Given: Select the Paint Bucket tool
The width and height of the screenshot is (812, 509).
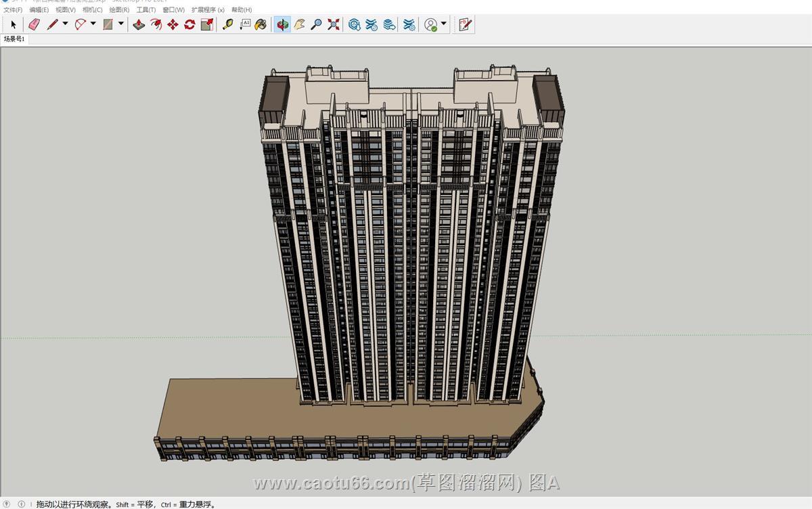Looking at the screenshot, I should [x=261, y=24].
